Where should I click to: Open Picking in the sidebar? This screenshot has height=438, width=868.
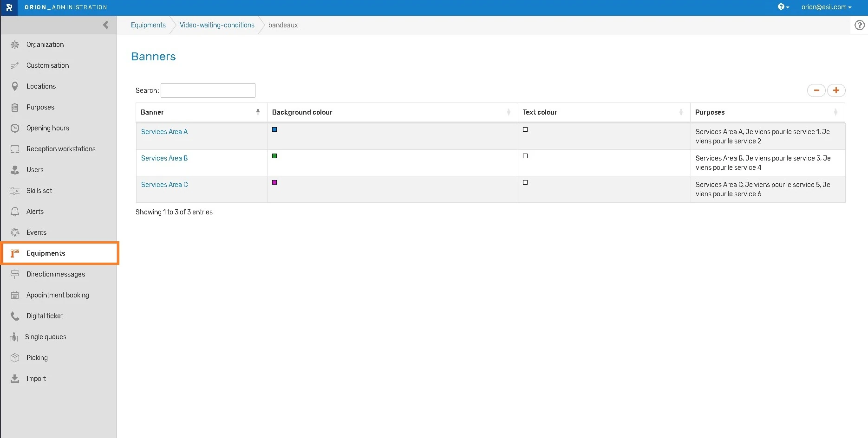click(x=37, y=358)
